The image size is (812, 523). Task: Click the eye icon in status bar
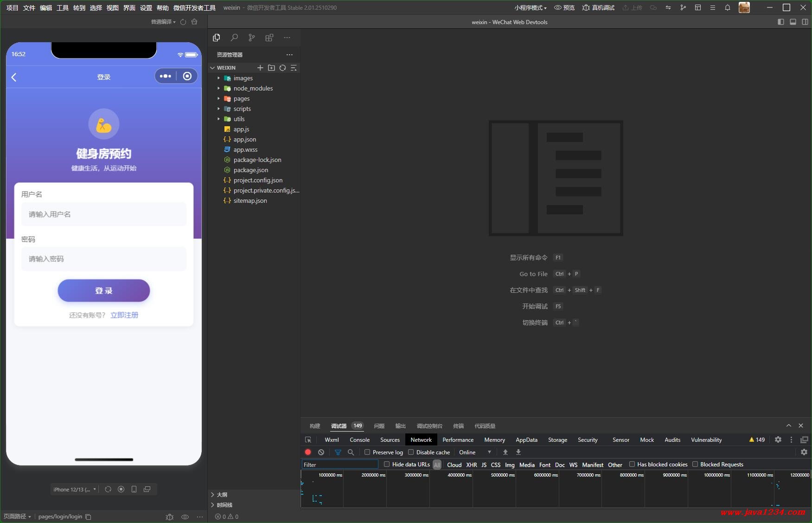(x=185, y=517)
